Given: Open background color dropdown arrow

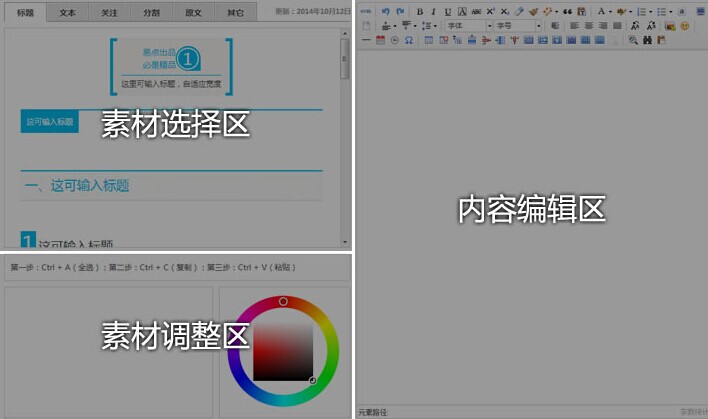Looking at the screenshot, I should pos(631,12).
